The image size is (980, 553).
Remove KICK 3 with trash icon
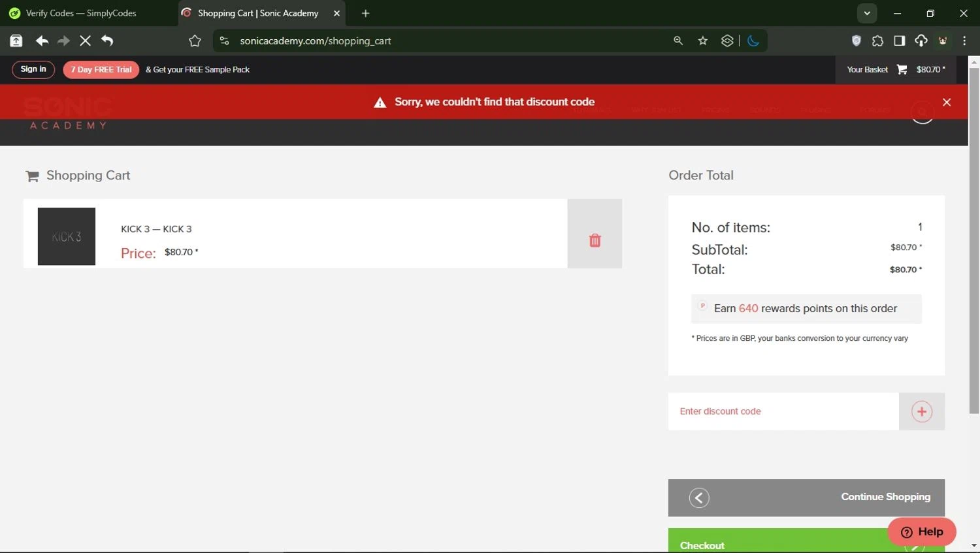click(595, 240)
